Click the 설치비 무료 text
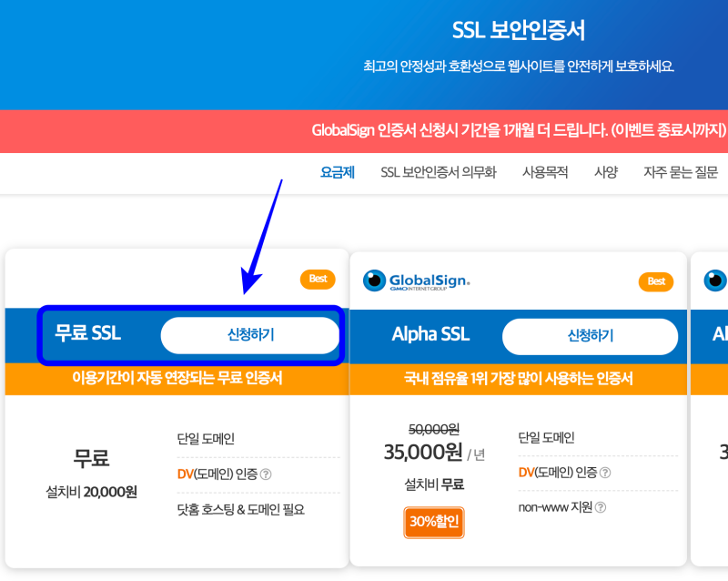The image size is (728, 581). tap(434, 484)
